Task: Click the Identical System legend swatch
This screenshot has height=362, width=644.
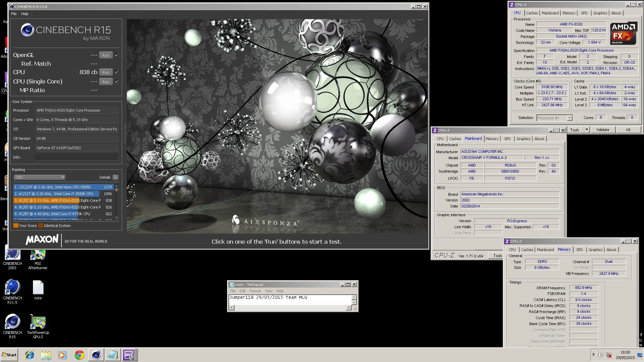Action: pos(41,226)
